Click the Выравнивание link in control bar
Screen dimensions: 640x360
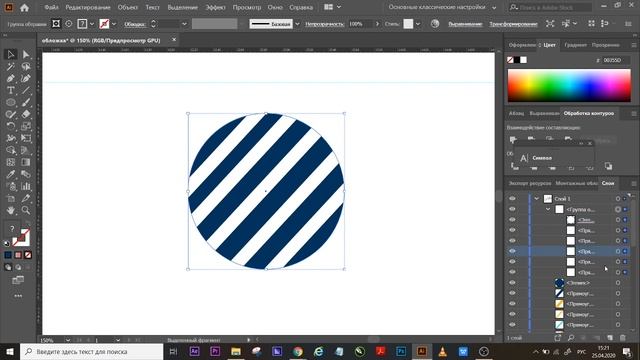pyautogui.click(x=465, y=24)
